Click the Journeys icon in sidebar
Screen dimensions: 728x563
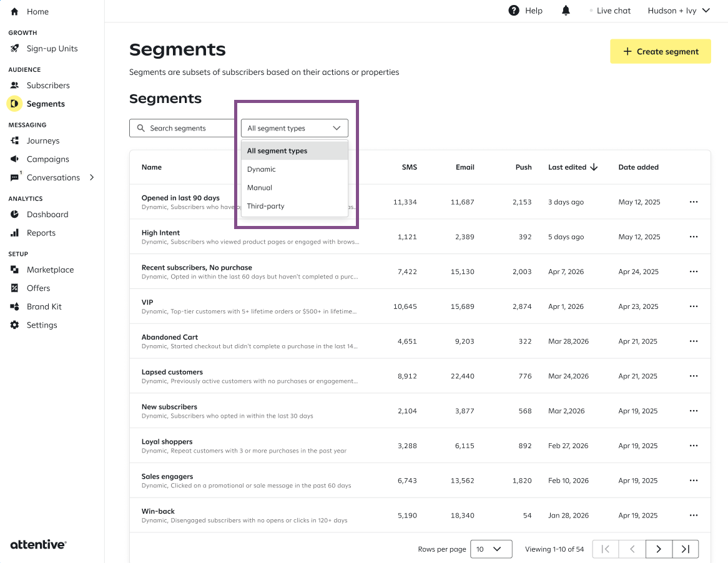pyautogui.click(x=14, y=141)
